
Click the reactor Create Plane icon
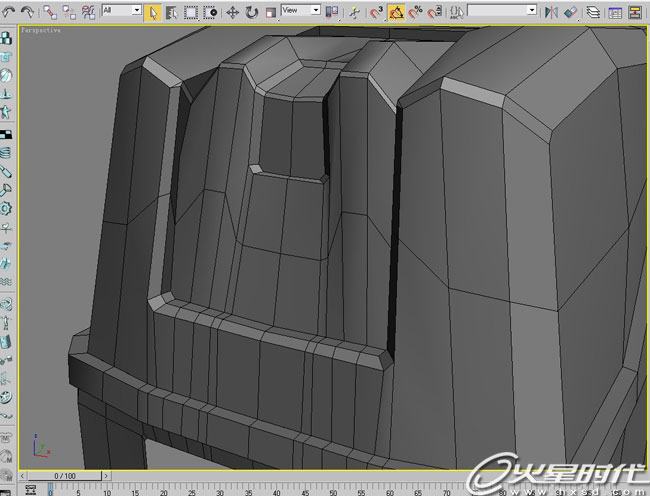(6, 134)
